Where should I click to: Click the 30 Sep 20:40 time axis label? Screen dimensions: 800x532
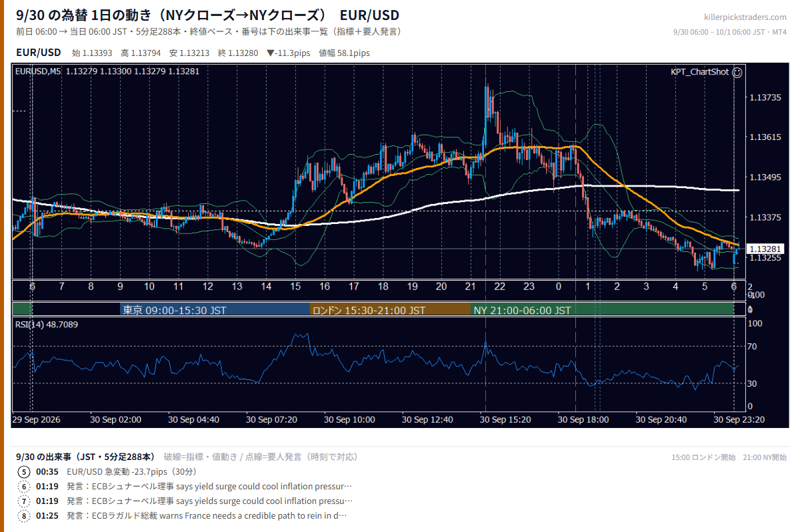(662, 420)
